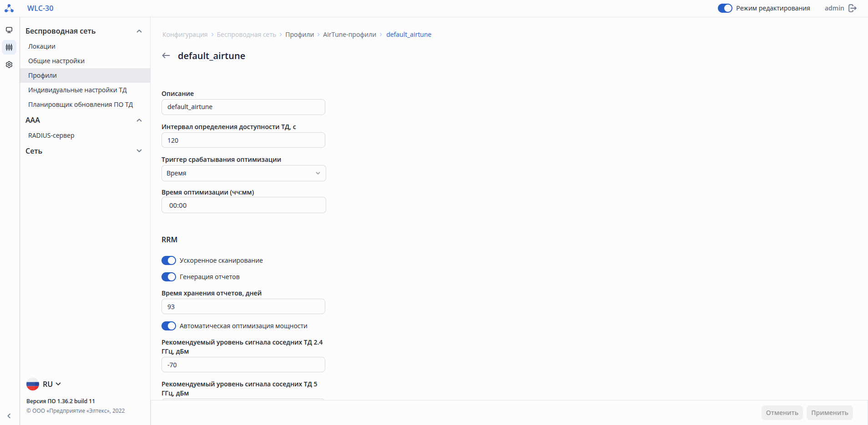Viewport: 868px width, 425px height.
Task: Toggle Автоматическая оптимизация мощности switch
Action: (x=169, y=326)
